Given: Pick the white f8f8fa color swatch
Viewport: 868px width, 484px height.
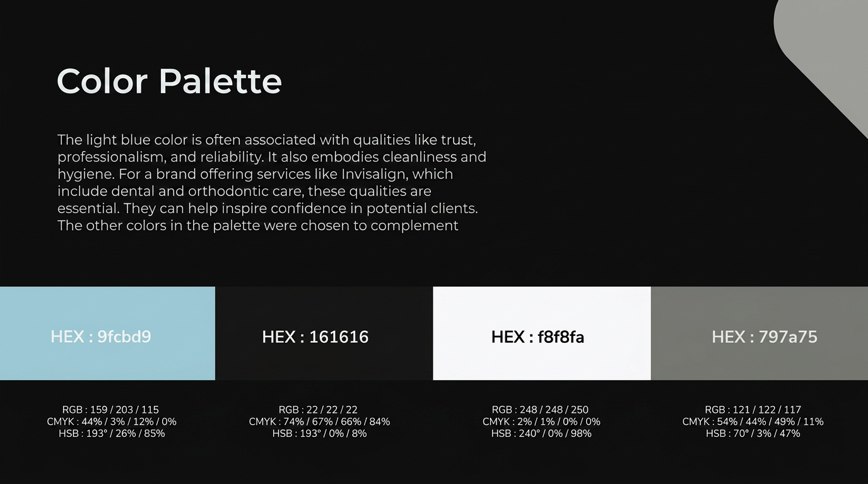Looking at the screenshot, I should click(x=542, y=333).
